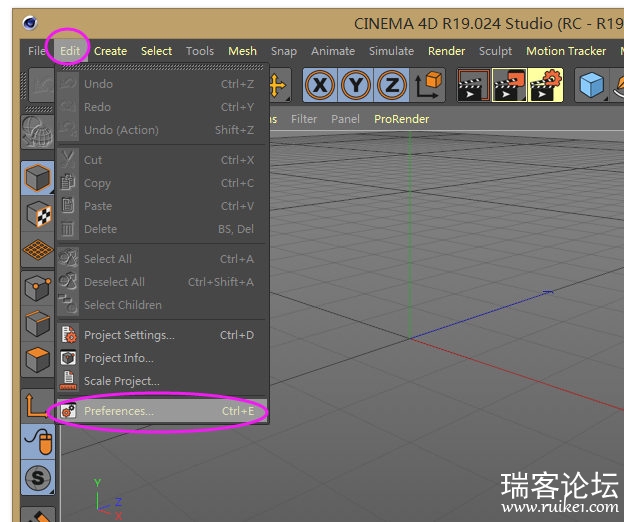
Task: Toggle Z-axis lock icon
Action: (x=392, y=85)
